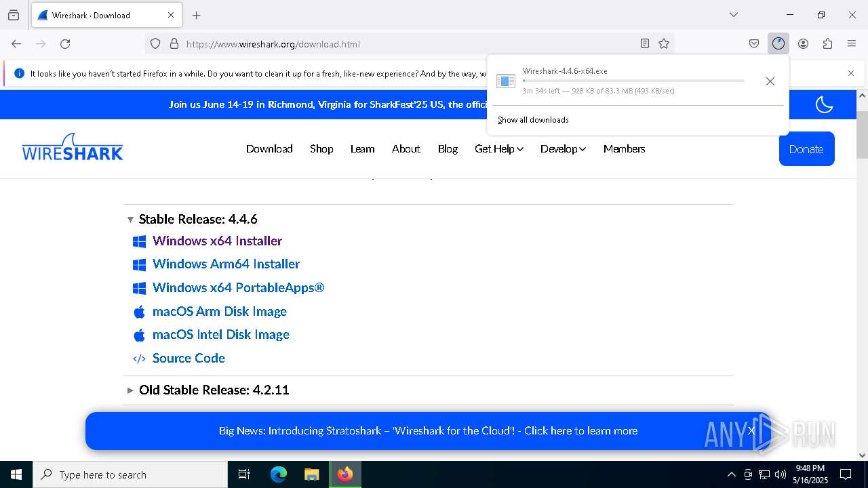The width and height of the screenshot is (868, 488).
Task: Click Windows logo beside x64 Installer
Action: pyautogui.click(x=139, y=241)
